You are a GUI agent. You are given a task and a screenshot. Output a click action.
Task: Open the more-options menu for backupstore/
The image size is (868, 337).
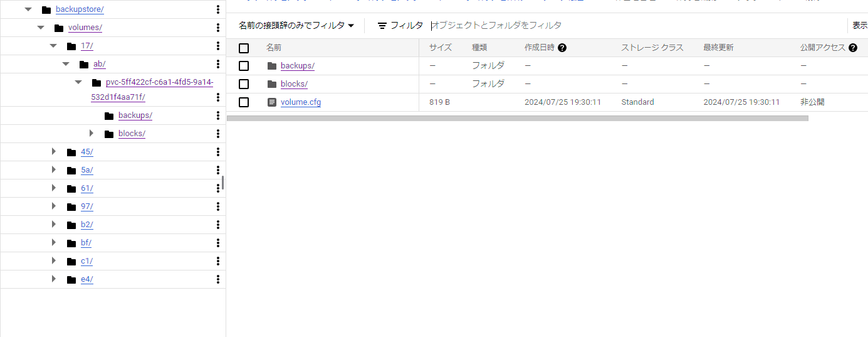click(217, 9)
